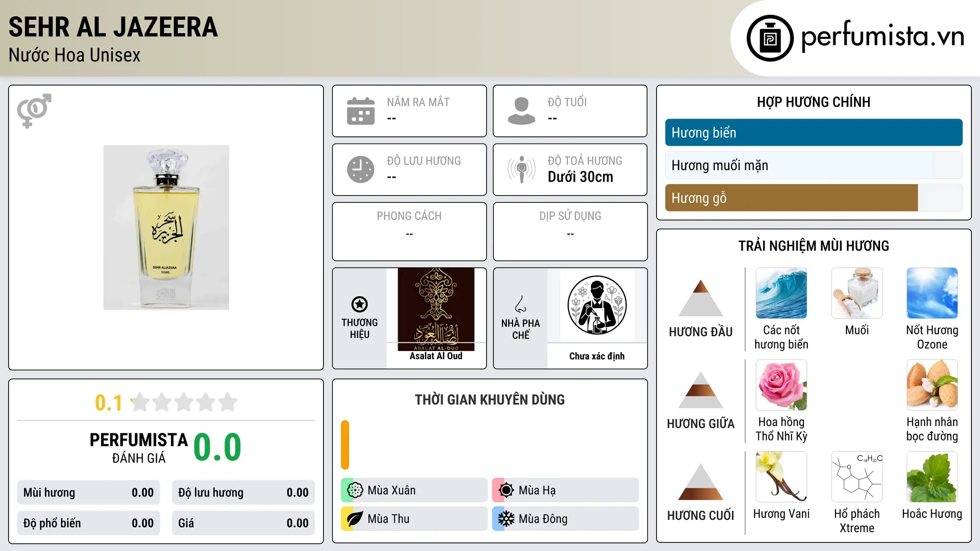Click the Trải nghiệm mùi hương heading
The height and width of the screenshot is (551, 980).
[813, 246]
